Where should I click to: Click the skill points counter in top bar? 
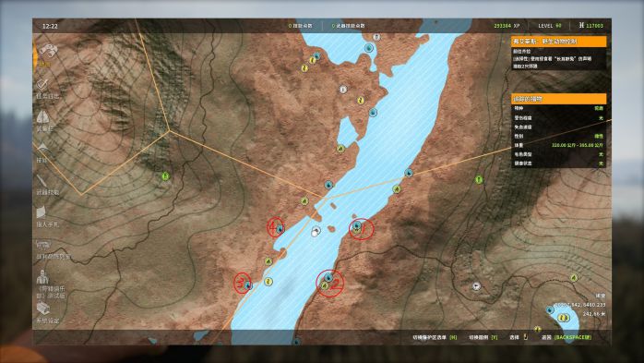(300, 26)
